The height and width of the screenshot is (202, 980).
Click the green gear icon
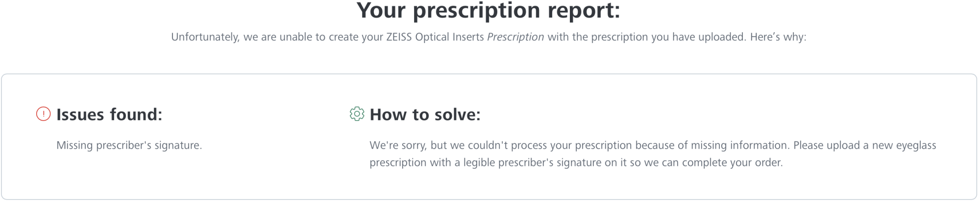click(357, 114)
